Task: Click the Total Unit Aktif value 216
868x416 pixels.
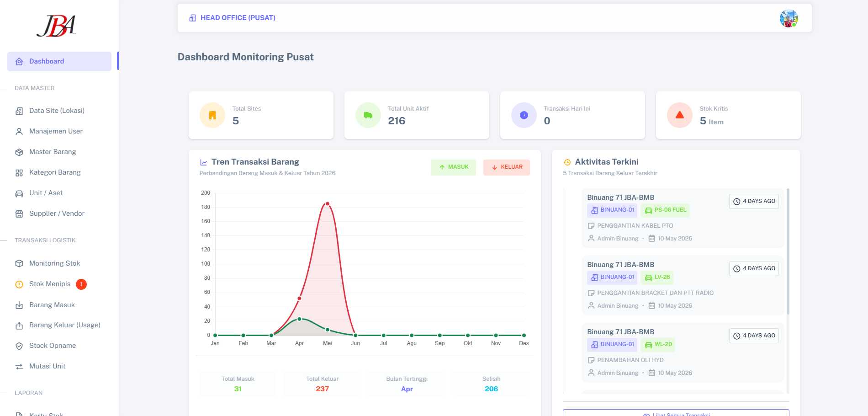Action: pos(397,121)
